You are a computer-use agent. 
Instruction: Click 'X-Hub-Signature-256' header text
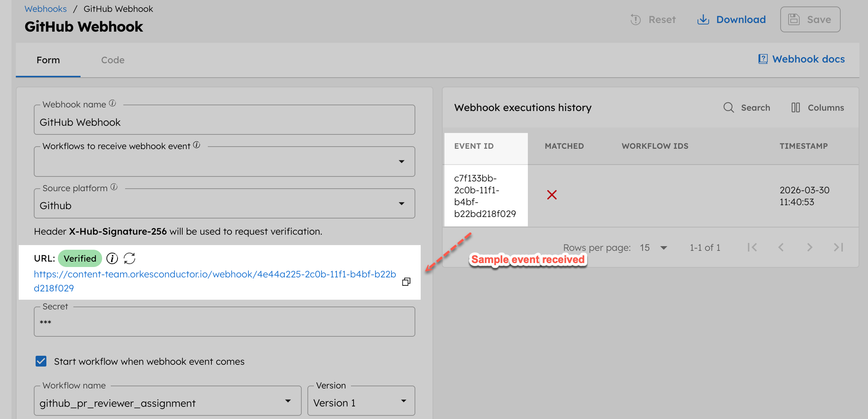(x=118, y=231)
